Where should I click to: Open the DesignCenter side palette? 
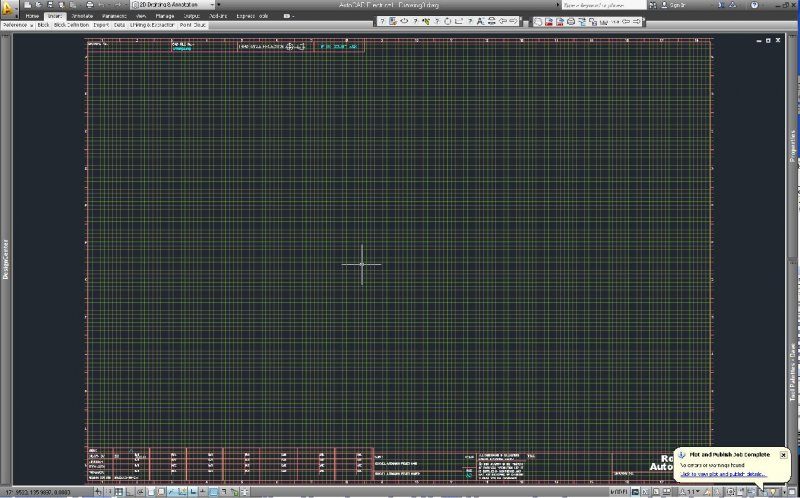point(4,260)
